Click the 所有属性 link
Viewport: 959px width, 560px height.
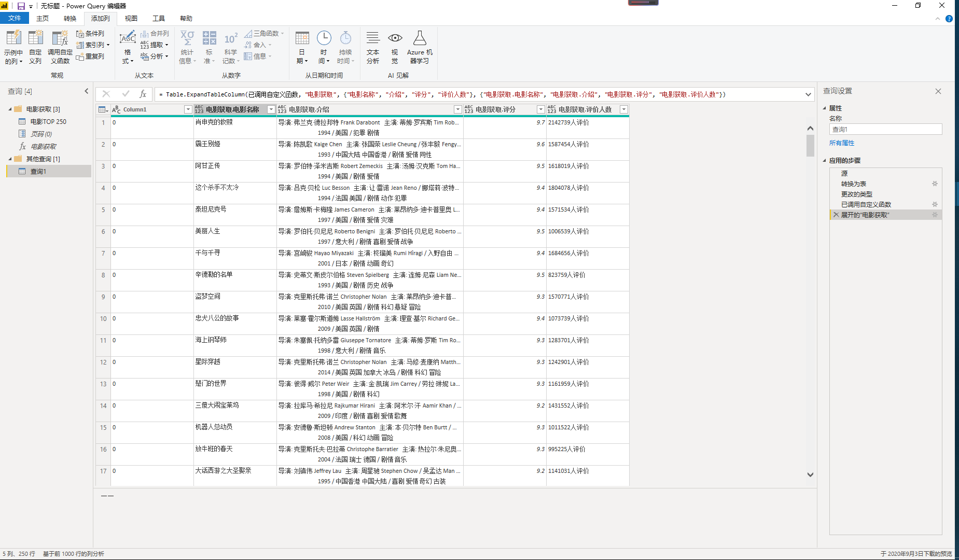pyautogui.click(x=841, y=143)
